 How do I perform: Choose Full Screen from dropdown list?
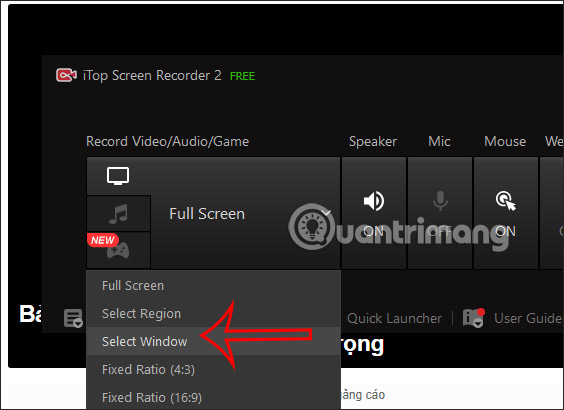[213, 286]
